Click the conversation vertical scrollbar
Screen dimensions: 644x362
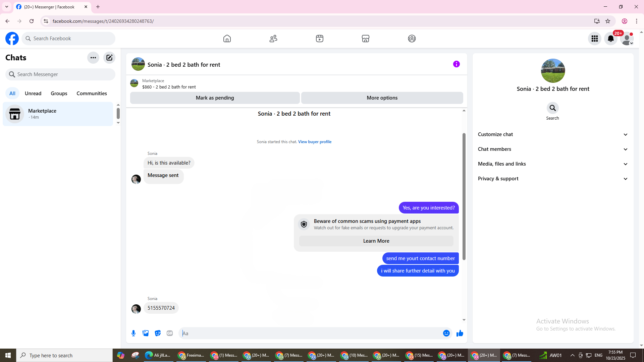point(464,196)
